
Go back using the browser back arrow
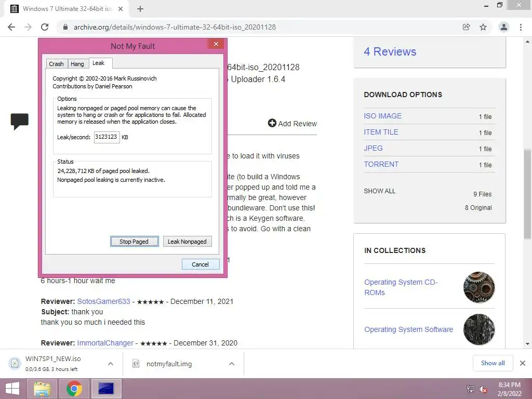[x=11, y=27]
